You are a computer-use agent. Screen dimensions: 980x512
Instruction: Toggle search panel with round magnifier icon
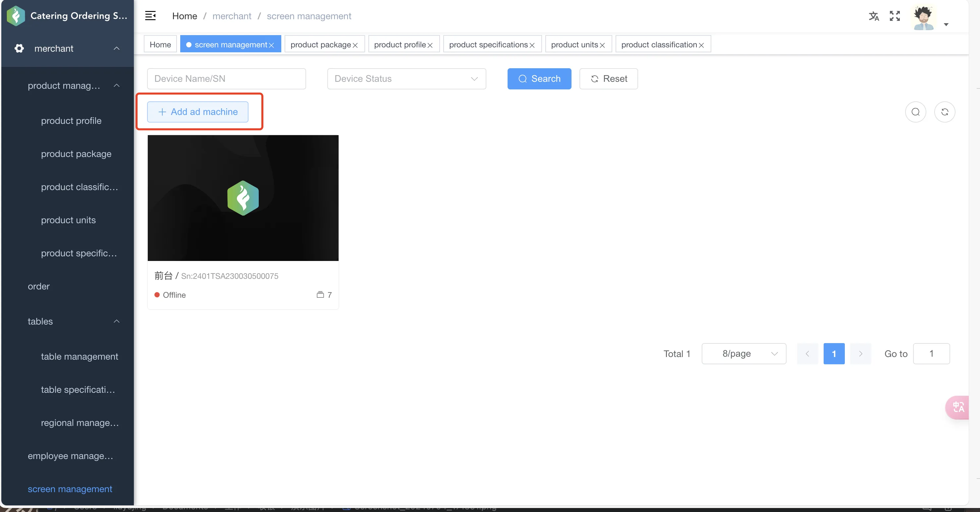pos(915,112)
